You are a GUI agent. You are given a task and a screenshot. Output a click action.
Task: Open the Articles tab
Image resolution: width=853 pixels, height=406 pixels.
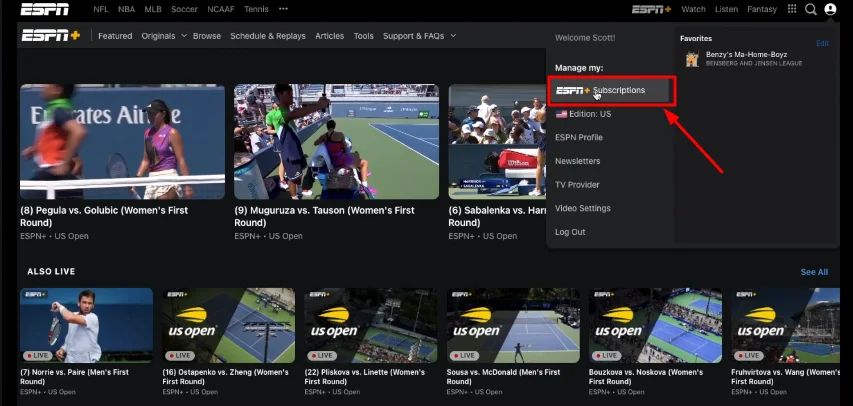[x=330, y=36]
